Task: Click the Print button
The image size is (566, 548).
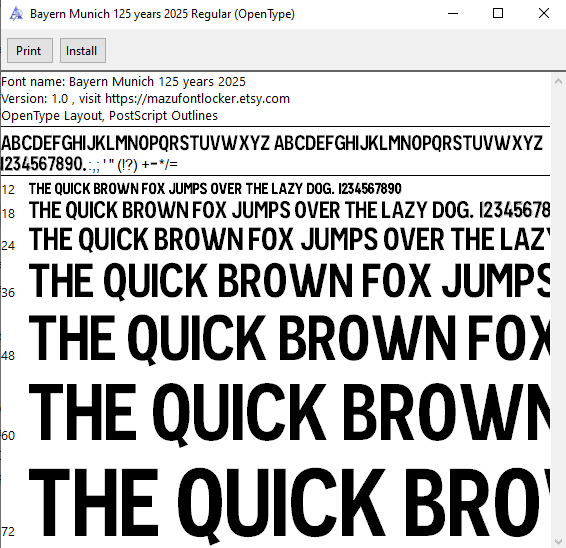Action: 30,51
